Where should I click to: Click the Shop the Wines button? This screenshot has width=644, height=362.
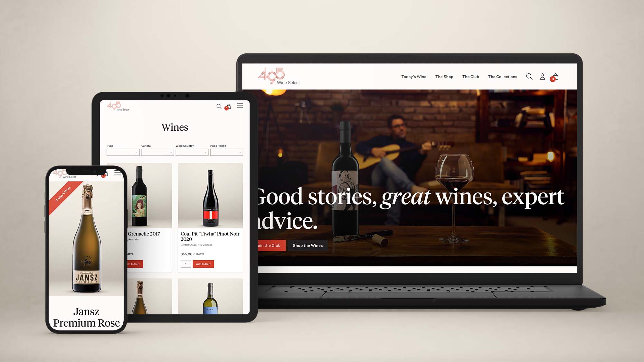pos(308,245)
